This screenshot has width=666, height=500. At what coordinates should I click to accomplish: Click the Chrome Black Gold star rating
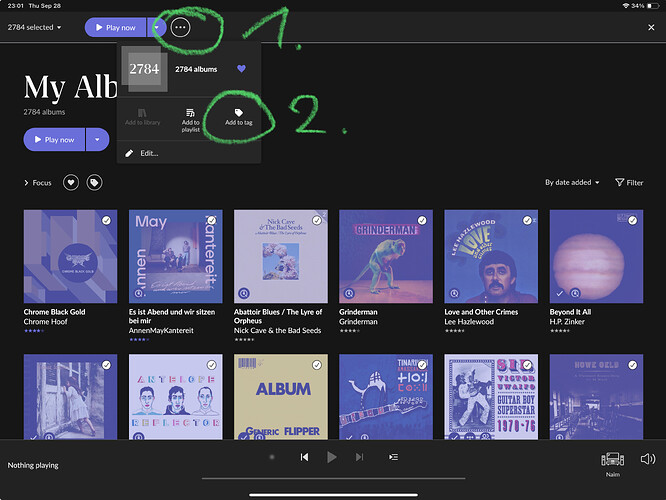(x=34, y=331)
